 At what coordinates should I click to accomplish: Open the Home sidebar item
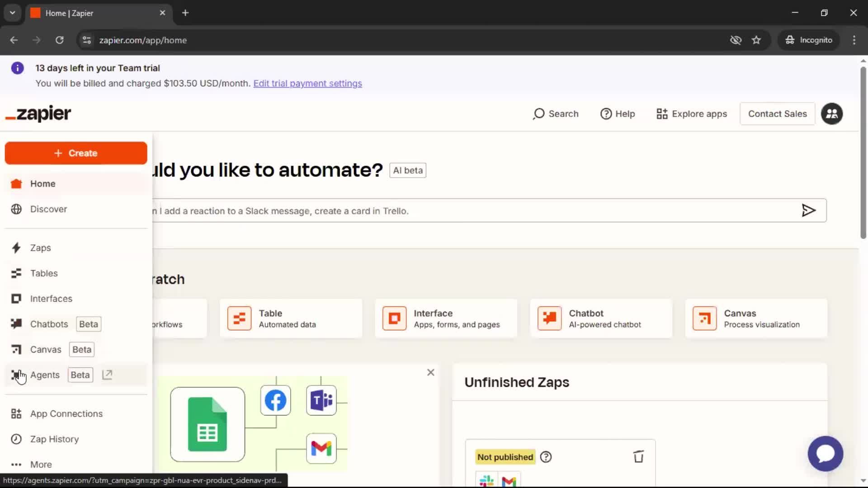76,183
